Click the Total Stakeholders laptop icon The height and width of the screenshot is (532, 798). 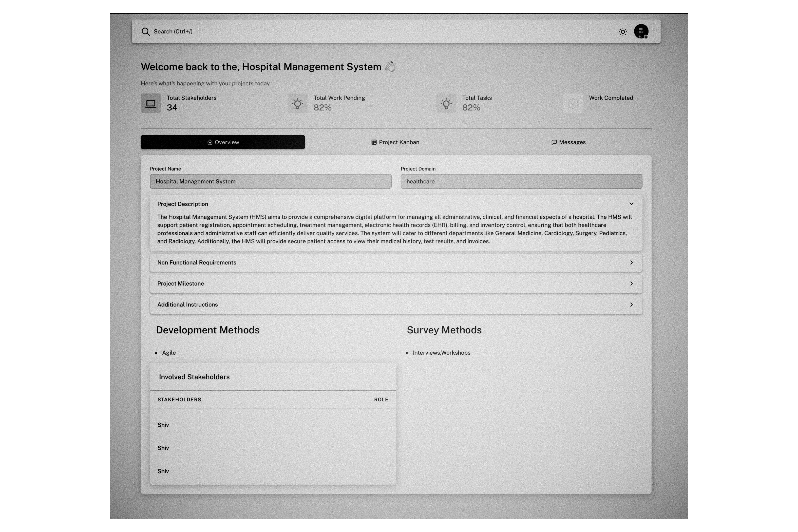tap(151, 103)
